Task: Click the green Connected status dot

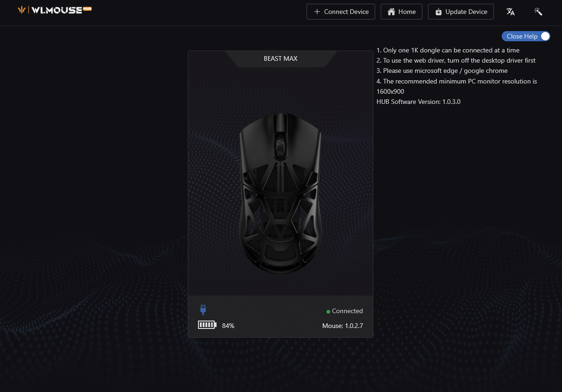Action: tap(328, 311)
